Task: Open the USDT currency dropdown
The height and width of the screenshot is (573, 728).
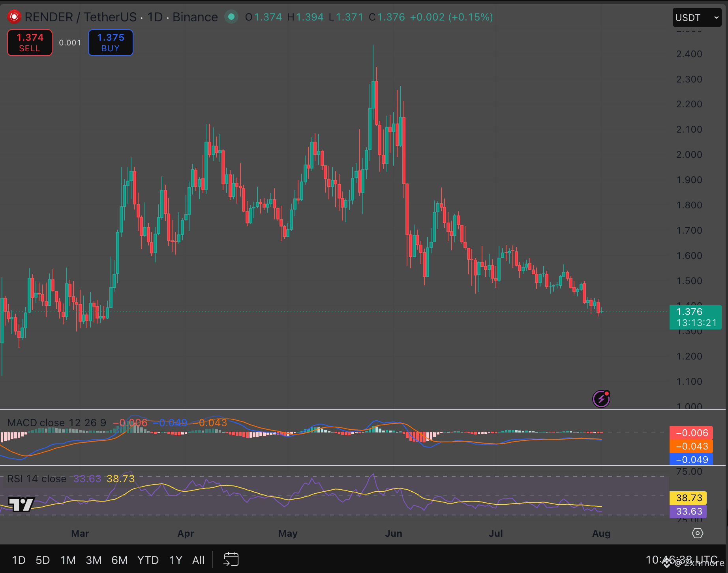Action: click(x=697, y=17)
